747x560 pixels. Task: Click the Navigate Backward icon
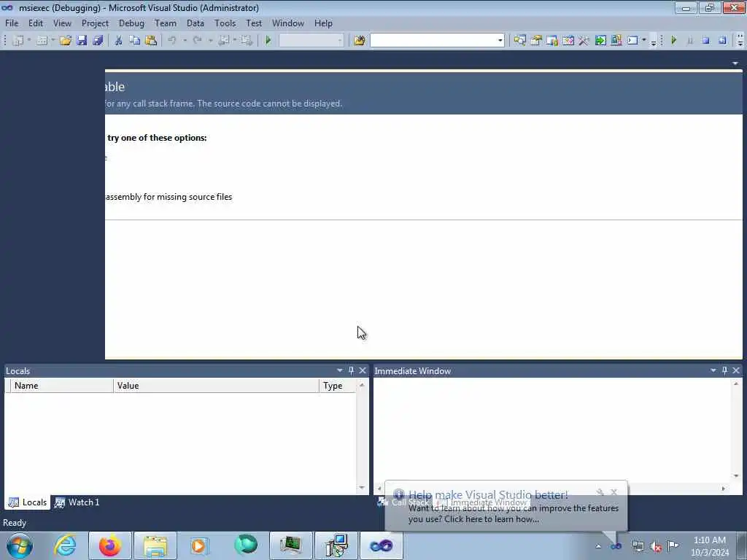click(x=223, y=41)
